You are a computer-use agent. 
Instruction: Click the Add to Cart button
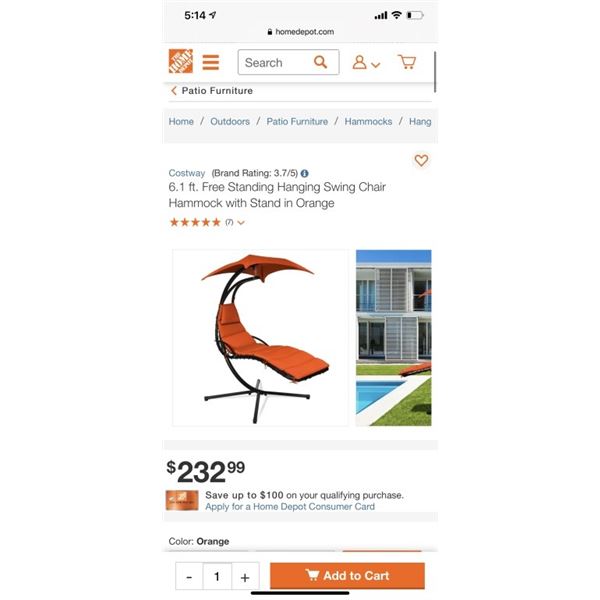tap(347, 576)
